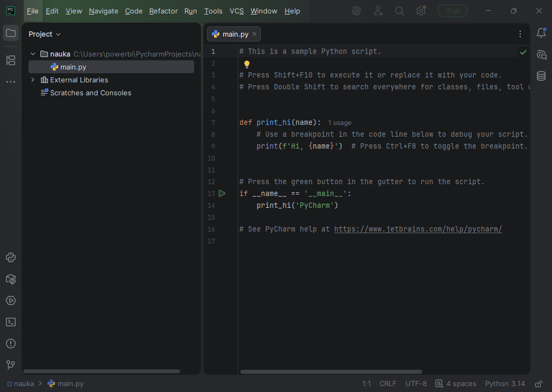Click the green inspections checkmark
552x392 pixels.
click(x=523, y=52)
